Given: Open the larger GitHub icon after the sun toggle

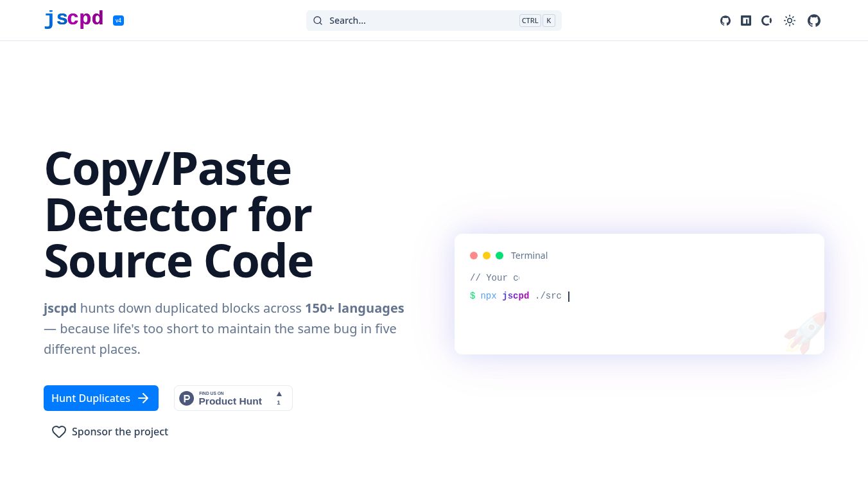Looking at the screenshot, I should 814,21.
